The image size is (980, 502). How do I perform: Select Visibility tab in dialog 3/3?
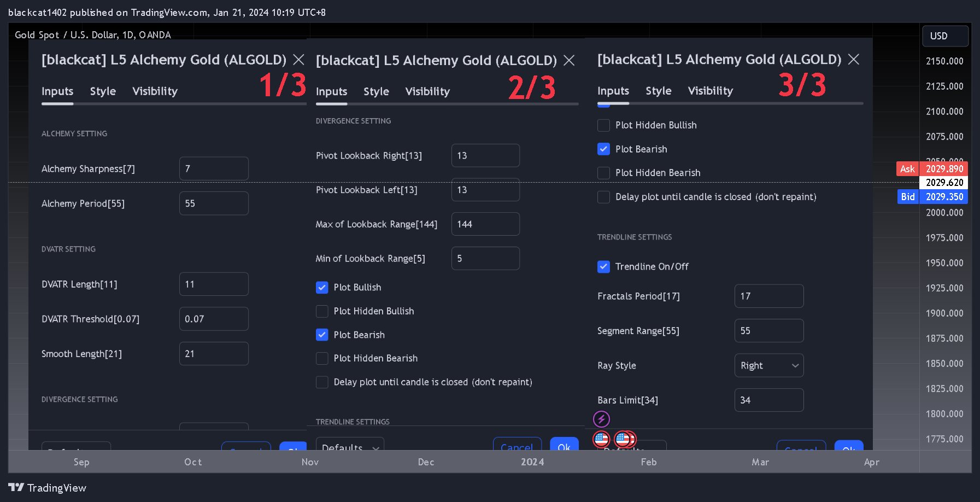(x=710, y=91)
